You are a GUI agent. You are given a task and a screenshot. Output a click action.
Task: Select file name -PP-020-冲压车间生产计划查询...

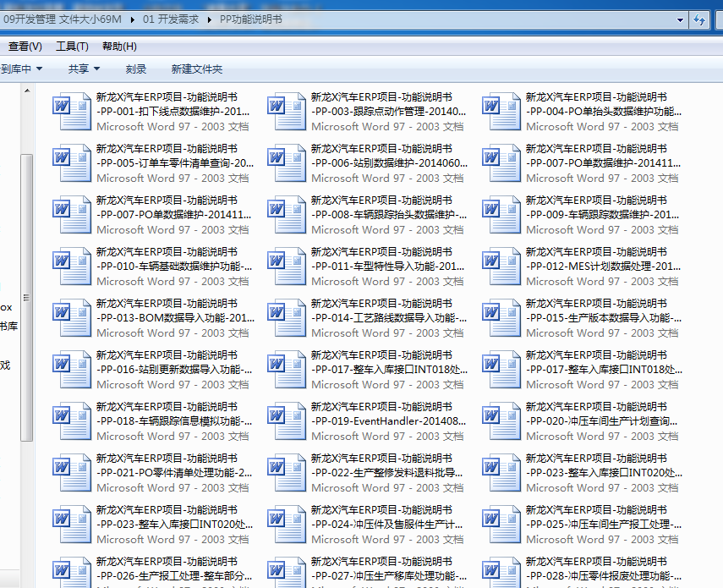[x=602, y=421]
